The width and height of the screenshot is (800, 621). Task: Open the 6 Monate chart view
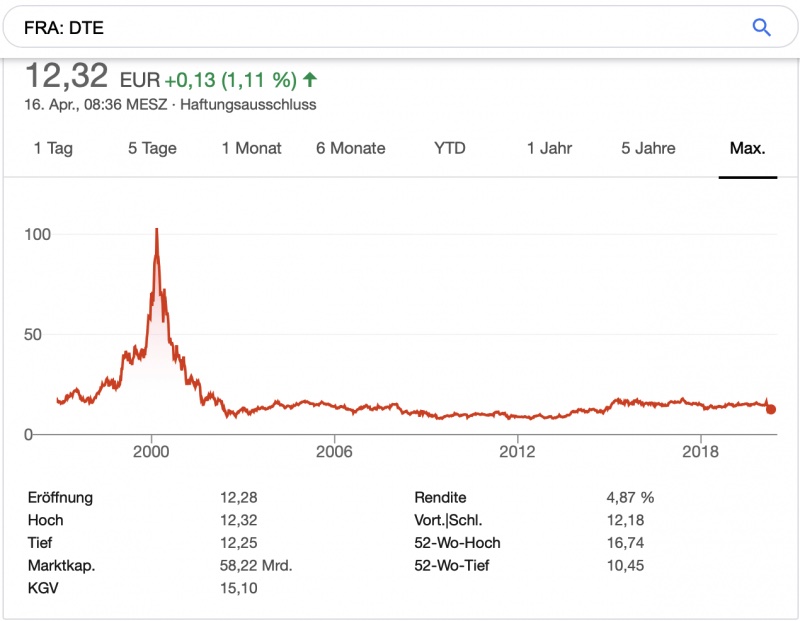tap(350, 148)
